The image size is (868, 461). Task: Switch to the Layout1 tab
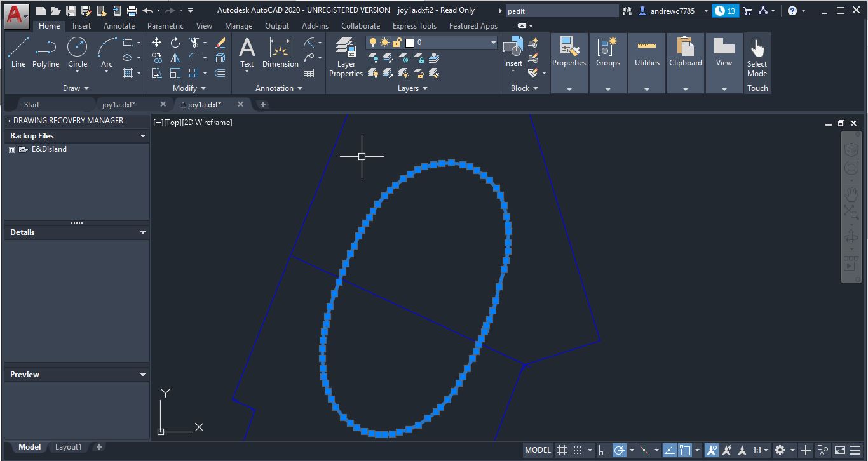pos(69,447)
